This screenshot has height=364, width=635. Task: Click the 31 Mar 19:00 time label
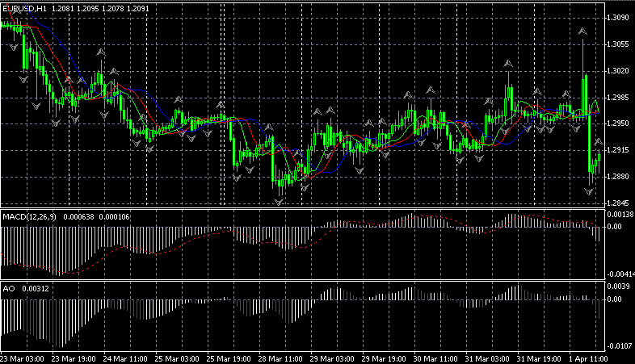pos(539,359)
